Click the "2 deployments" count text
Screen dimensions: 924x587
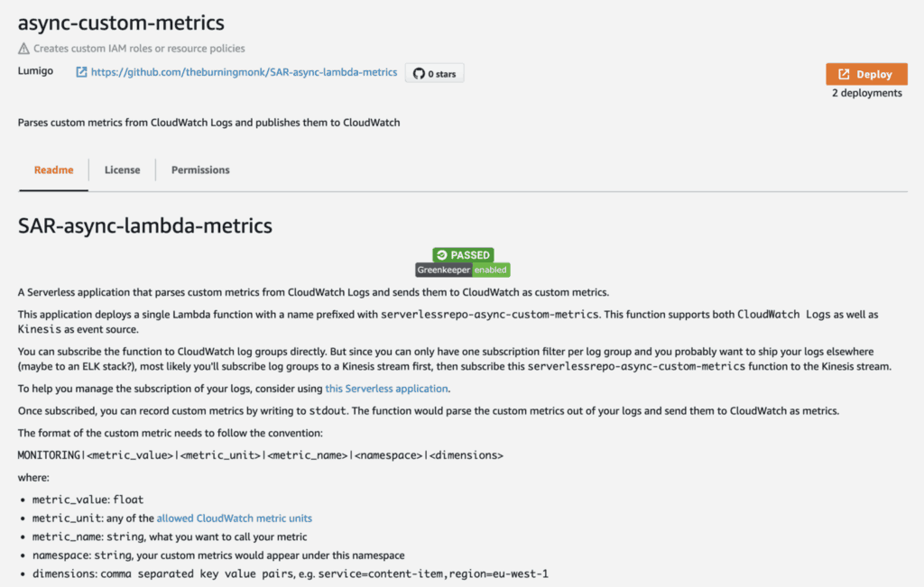coord(866,93)
